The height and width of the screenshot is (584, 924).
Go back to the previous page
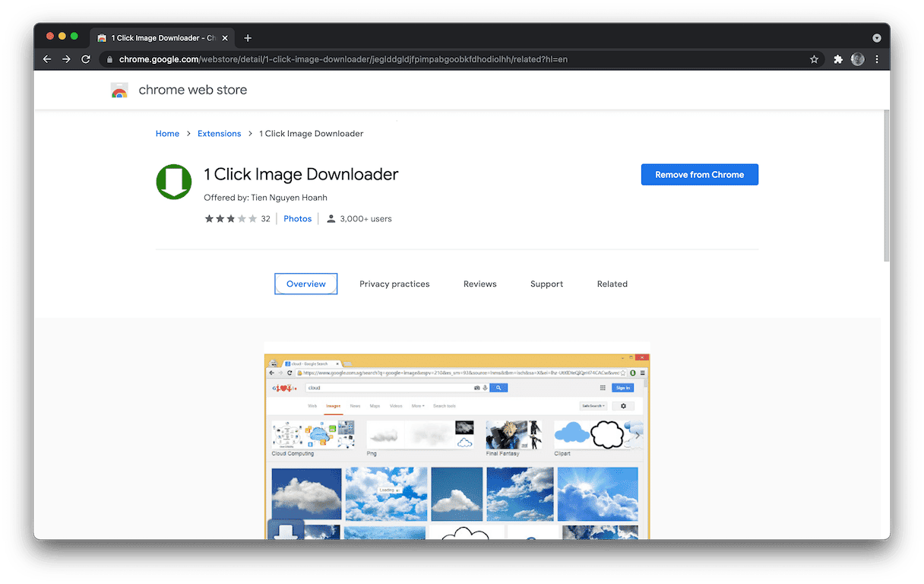[47, 59]
